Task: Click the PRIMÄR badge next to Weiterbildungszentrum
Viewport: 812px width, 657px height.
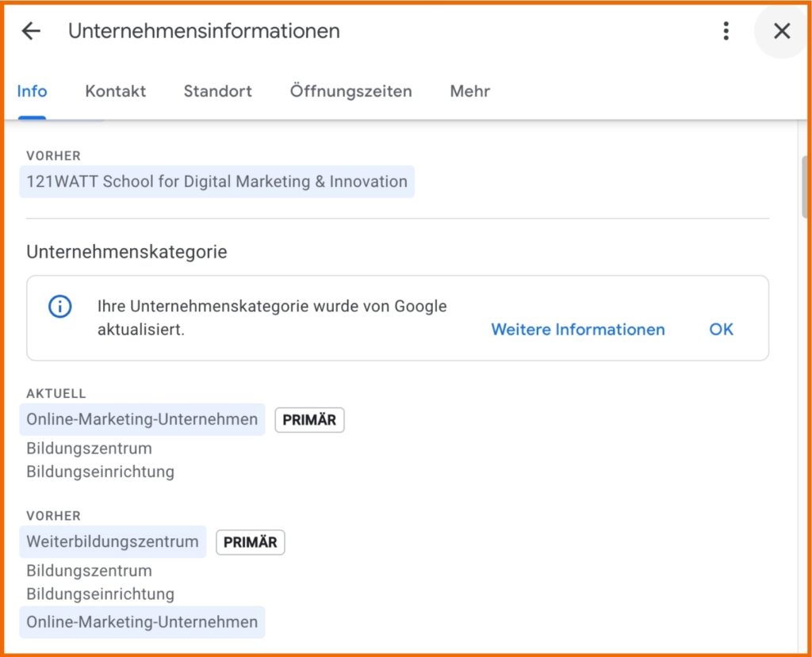Action: click(x=250, y=542)
